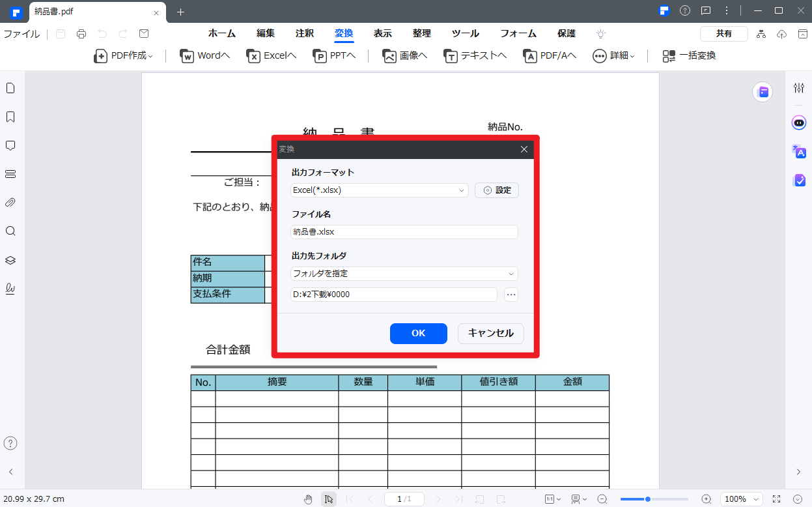Switch to ホーム tab
This screenshot has height=507, width=812.
[222, 34]
